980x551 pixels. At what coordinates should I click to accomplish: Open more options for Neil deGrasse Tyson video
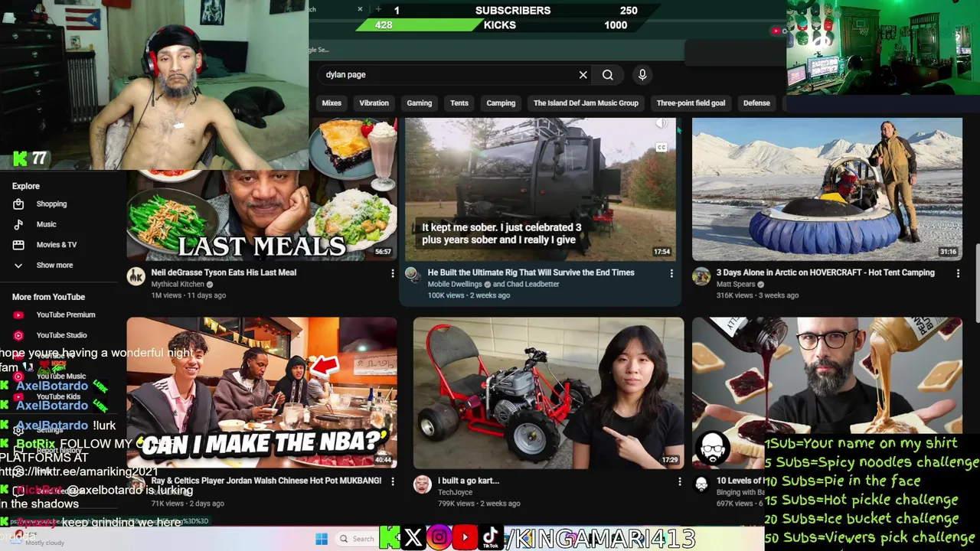[393, 273]
